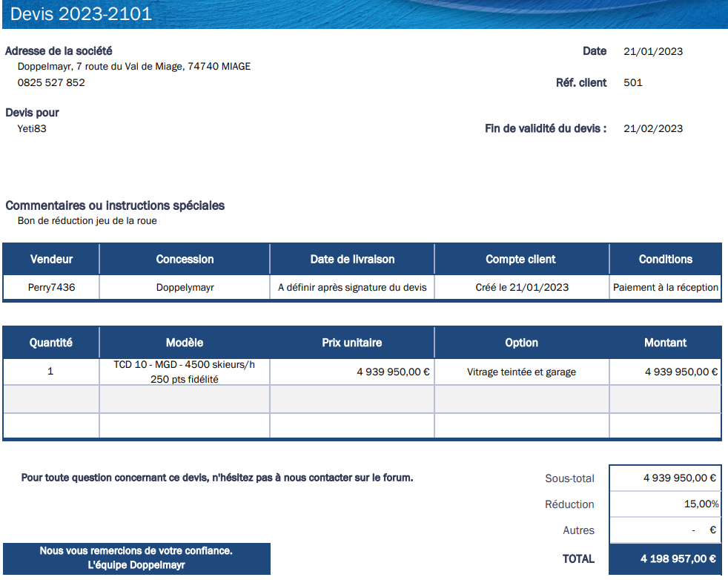Click the Montant column header
Screen dimensions: 728x580
coord(665,343)
